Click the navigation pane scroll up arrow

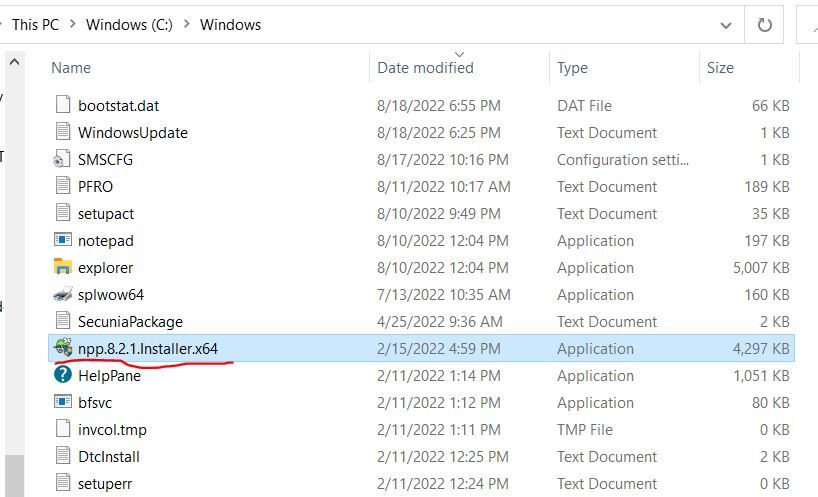[x=15, y=63]
